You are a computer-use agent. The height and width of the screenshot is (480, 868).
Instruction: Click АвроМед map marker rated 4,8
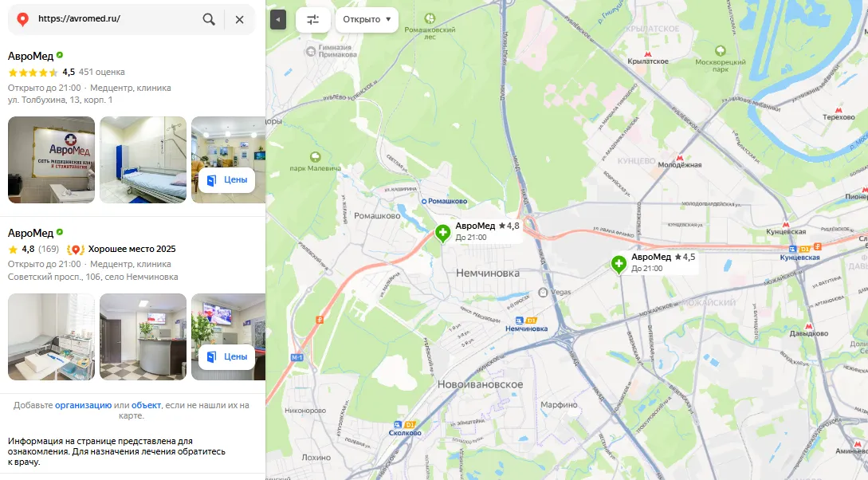point(442,233)
